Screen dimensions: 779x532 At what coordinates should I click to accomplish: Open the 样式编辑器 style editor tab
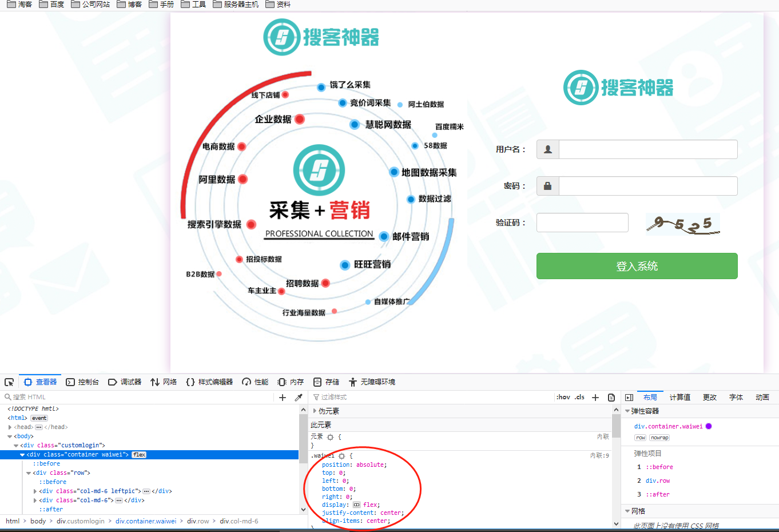click(x=209, y=382)
